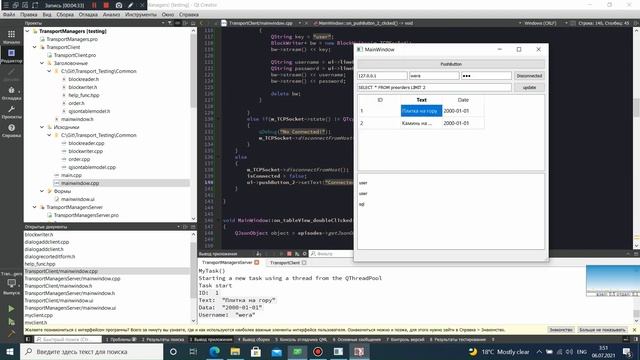Click the PushButton in MainWindow

[x=451, y=64]
